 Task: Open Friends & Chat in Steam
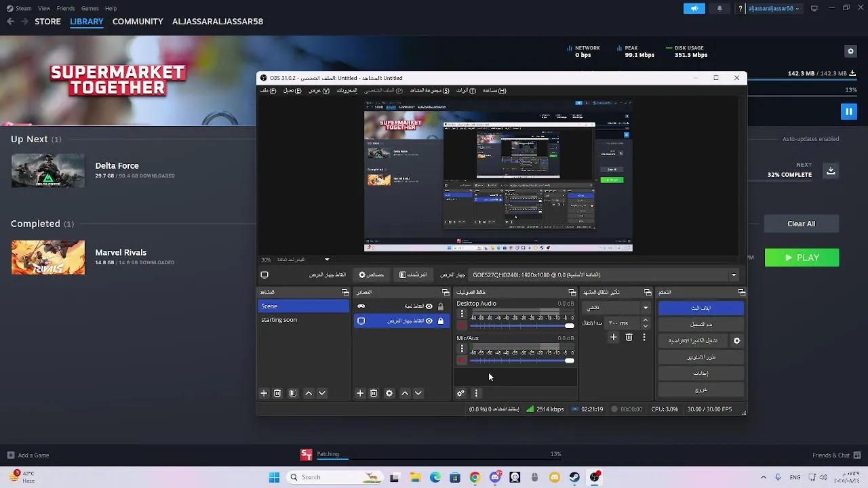836,455
